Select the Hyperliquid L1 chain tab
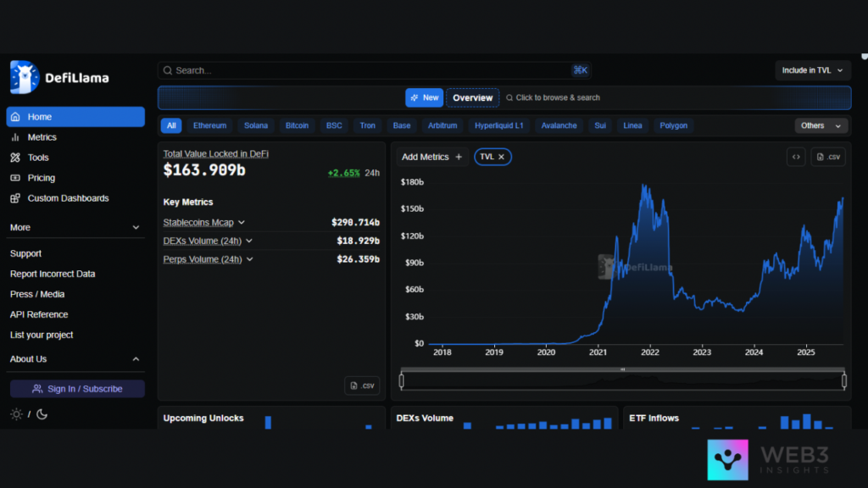Image resolution: width=868 pixels, height=488 pixels. coord(498,125)
